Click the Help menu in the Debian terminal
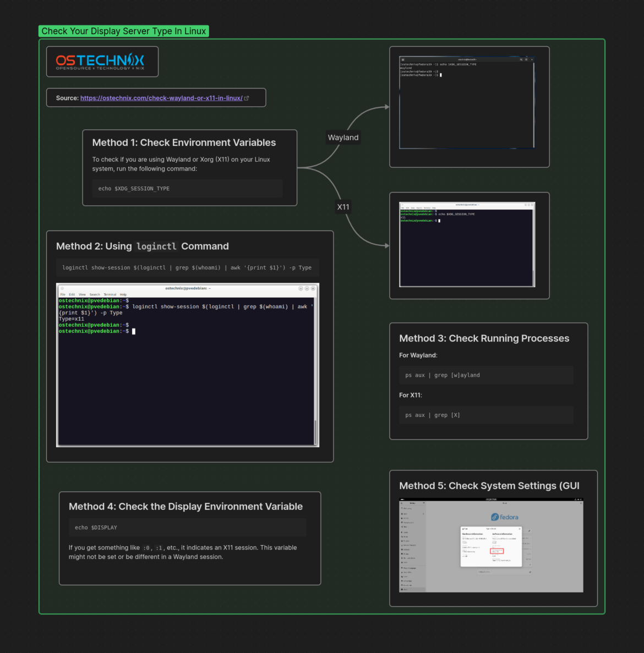This screenshot has height=653, width=644. tap(123, 294)
